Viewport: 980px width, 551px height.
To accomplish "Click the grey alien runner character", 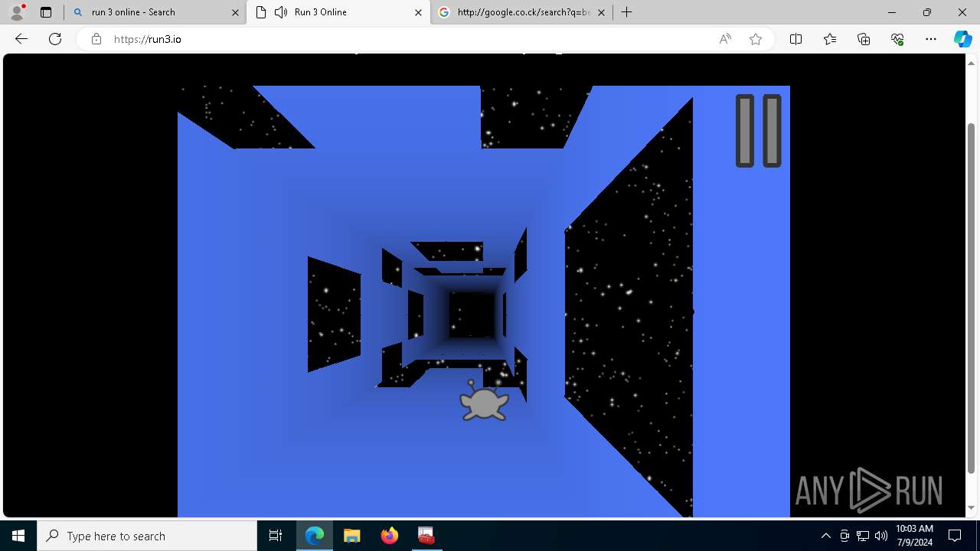I will (484, 401).
